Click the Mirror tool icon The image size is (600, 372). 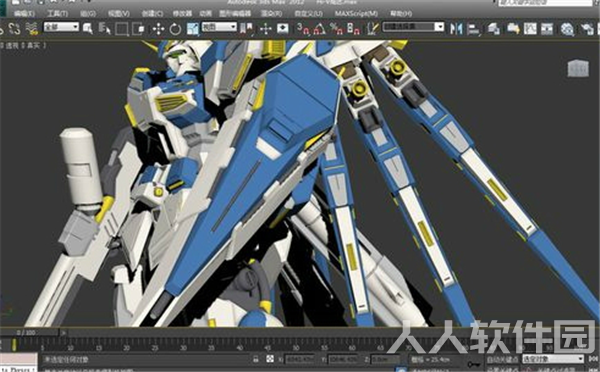pos(456,29)
